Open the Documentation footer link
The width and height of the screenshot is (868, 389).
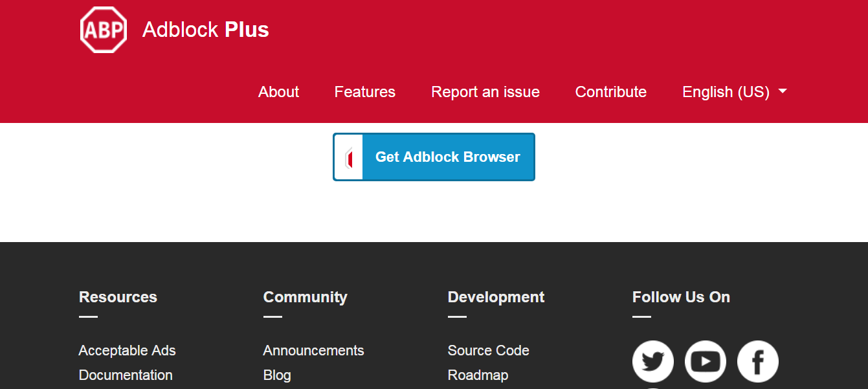pyautogui.click(x=126, y=375)
